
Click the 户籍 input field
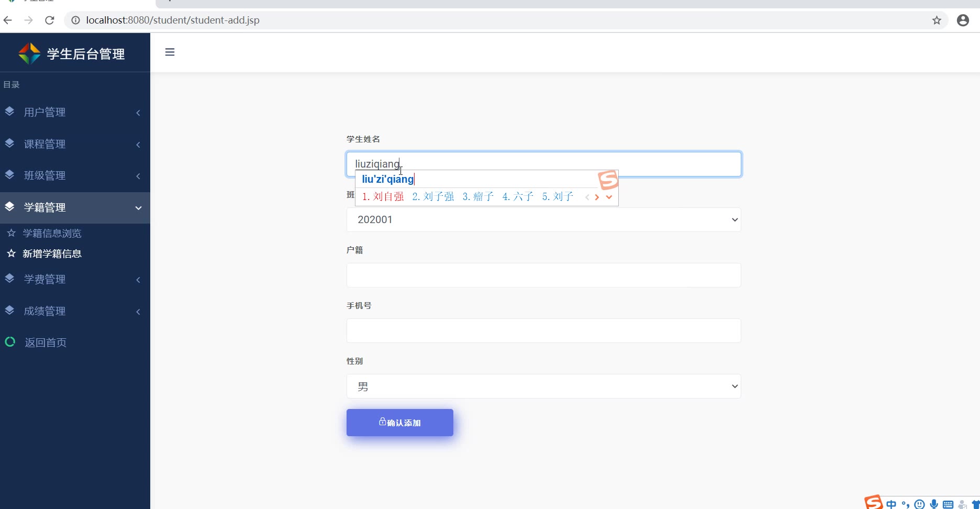pyautogui.click(x=543, y=275)
